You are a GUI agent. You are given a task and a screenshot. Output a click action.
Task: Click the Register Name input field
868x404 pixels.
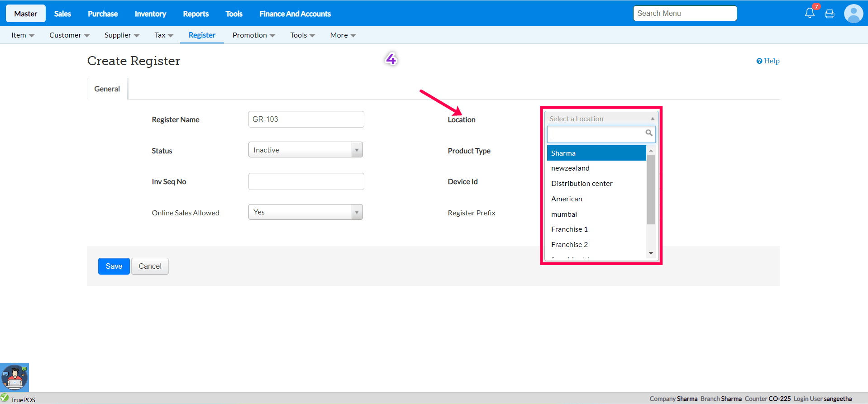tap(306, 119)
